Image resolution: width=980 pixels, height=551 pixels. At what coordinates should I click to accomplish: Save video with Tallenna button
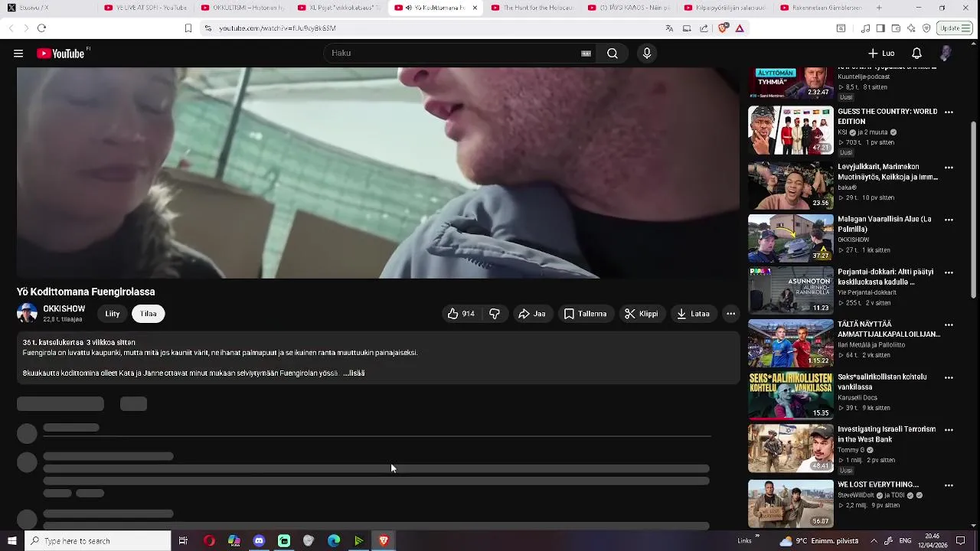(585, 314)
